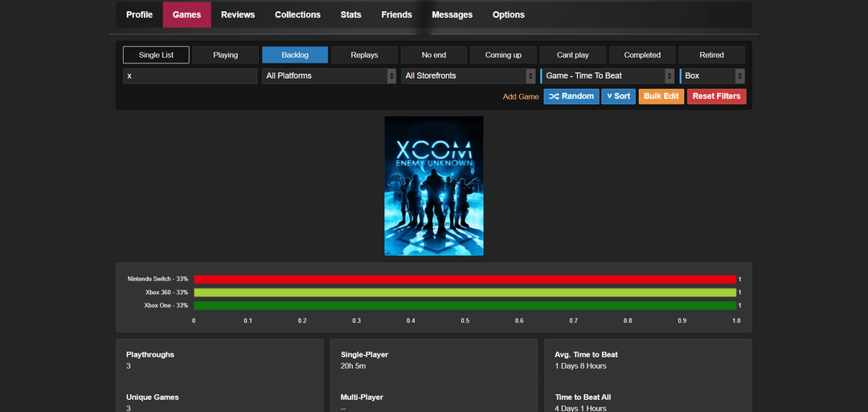Select the Completed filter

pyautogui.click(x=642, y=55)
